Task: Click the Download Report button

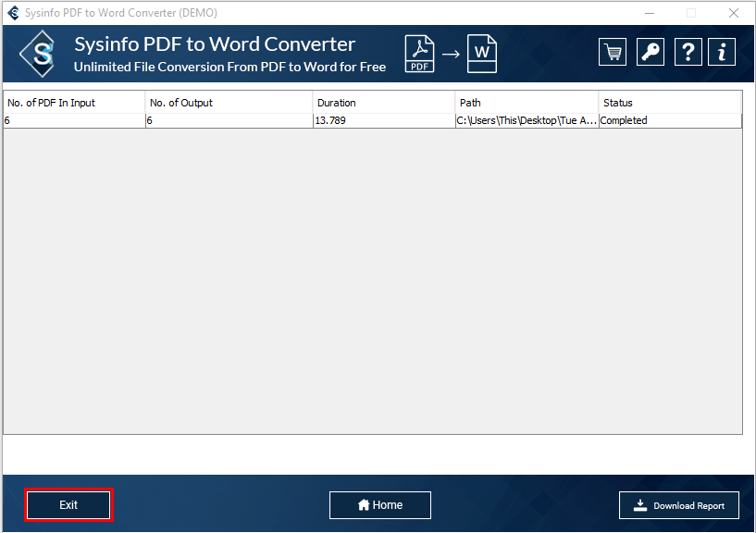Action: (x=679, y=505)
